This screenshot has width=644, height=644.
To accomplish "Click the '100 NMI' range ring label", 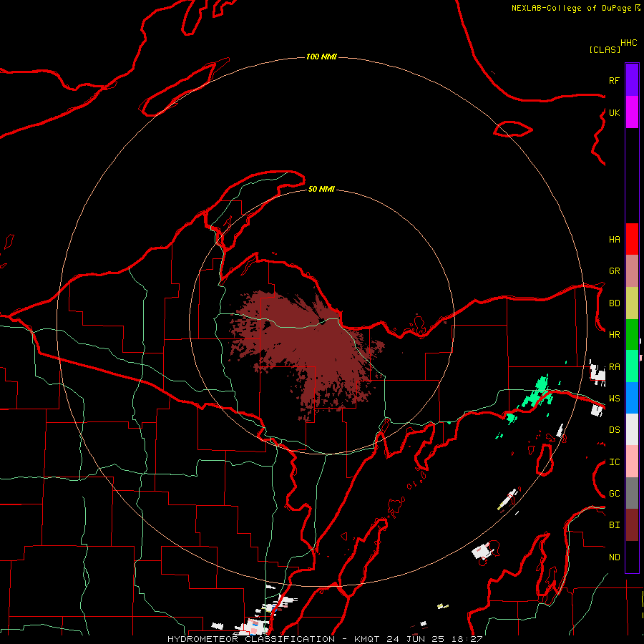I will click(321, 57).
